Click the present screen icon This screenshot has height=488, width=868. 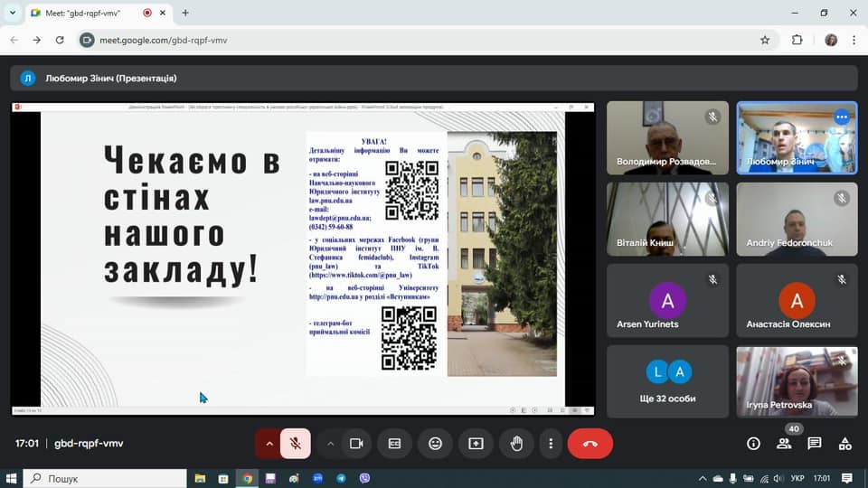coord(476,444)
